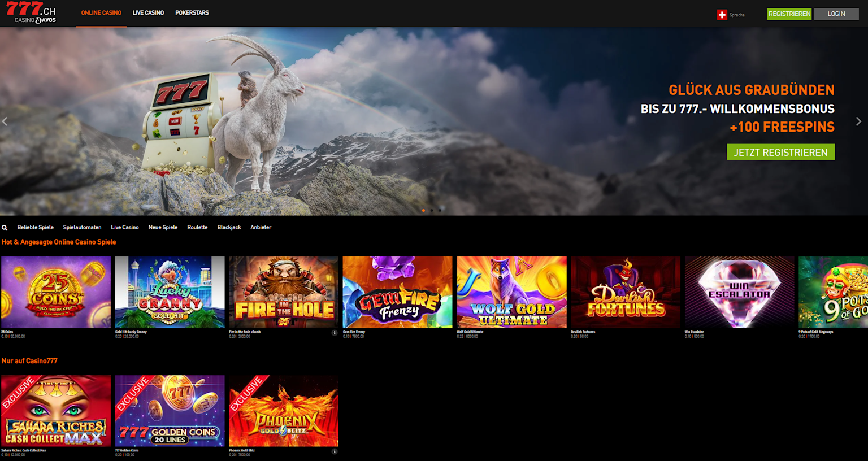Click 'Win Escalator' title text

pyautogui.click(x=695, y=332)
